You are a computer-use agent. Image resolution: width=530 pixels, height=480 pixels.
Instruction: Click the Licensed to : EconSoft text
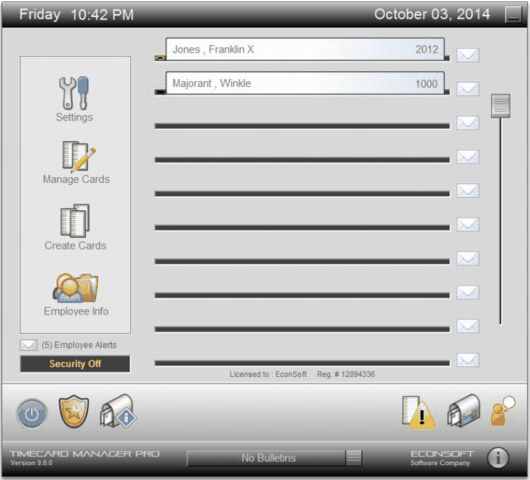tap(268, 374)
